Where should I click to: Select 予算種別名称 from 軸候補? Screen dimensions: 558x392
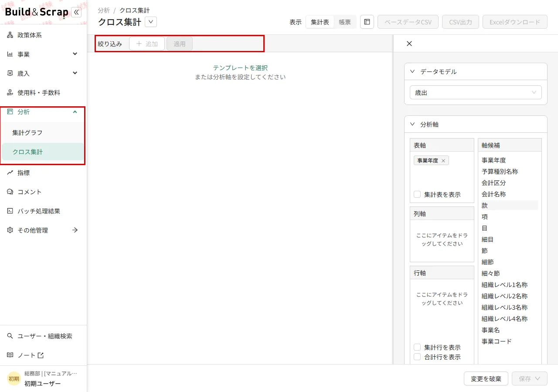(x=500, y=172)
